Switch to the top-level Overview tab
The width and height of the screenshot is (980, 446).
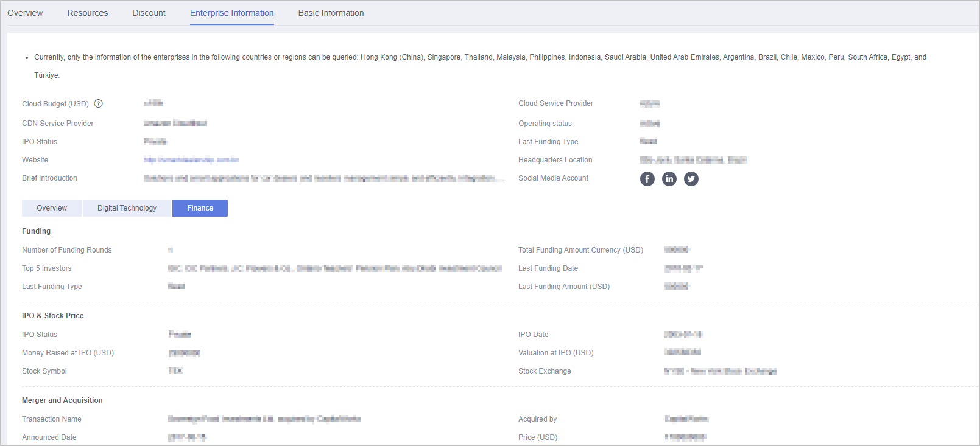tap(25, 13)
